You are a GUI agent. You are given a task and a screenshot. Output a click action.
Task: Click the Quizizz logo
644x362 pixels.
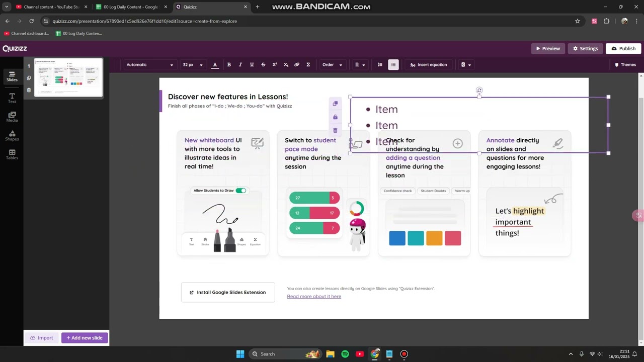point(15,48)
